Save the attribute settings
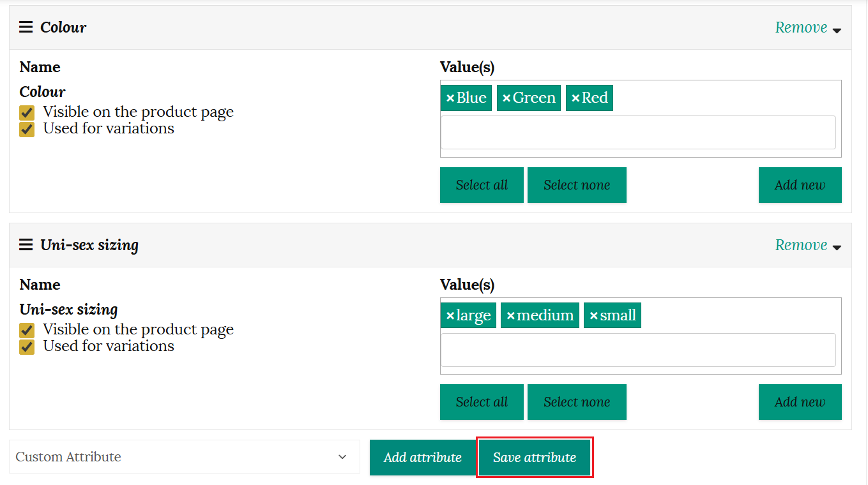Viewport: 868px width, 485px height. [x=535, y=458]
